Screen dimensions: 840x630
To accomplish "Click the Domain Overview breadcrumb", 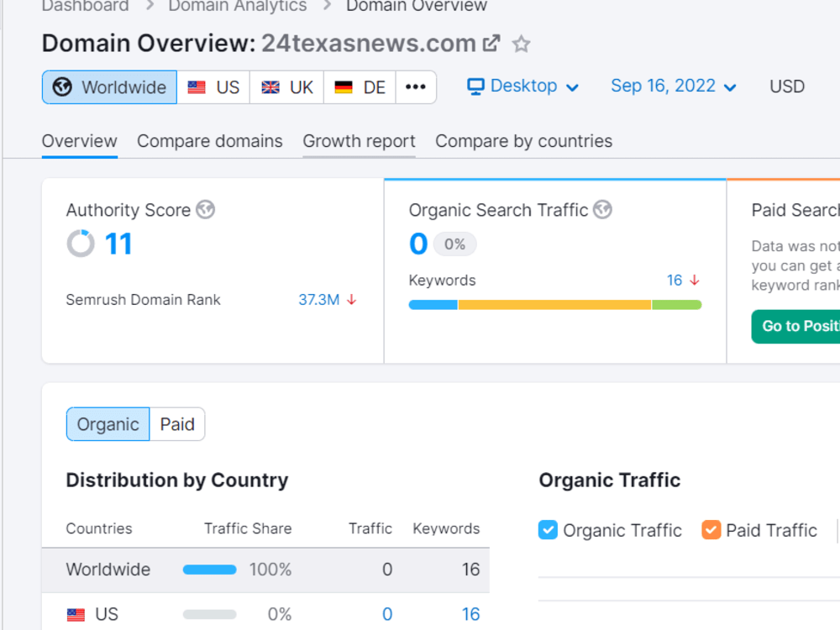I will [417, 6].
